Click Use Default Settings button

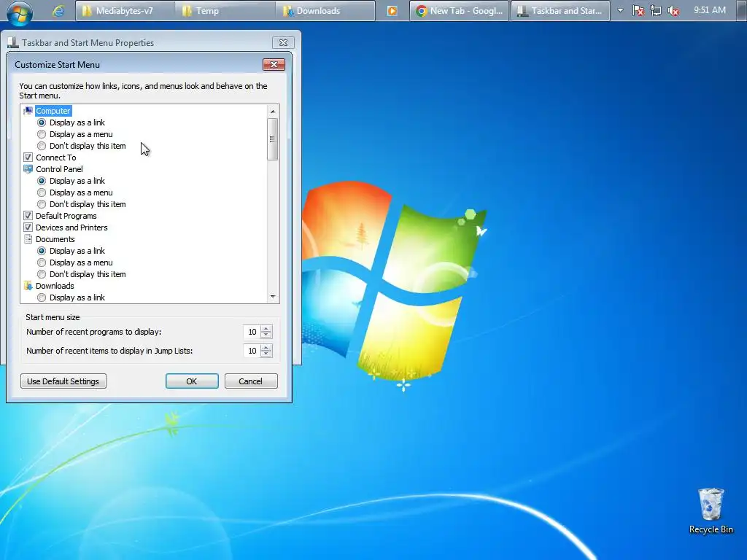pos(63,381)
